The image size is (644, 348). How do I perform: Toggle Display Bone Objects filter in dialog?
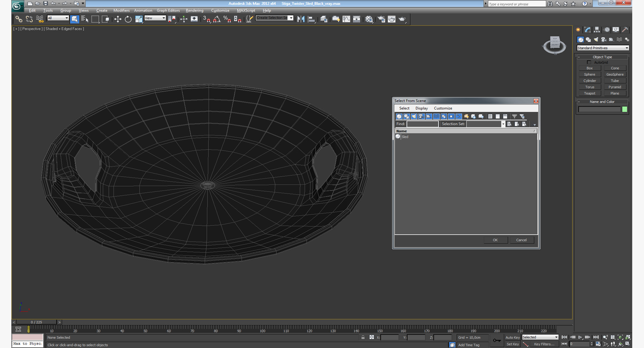pos(459,117)
